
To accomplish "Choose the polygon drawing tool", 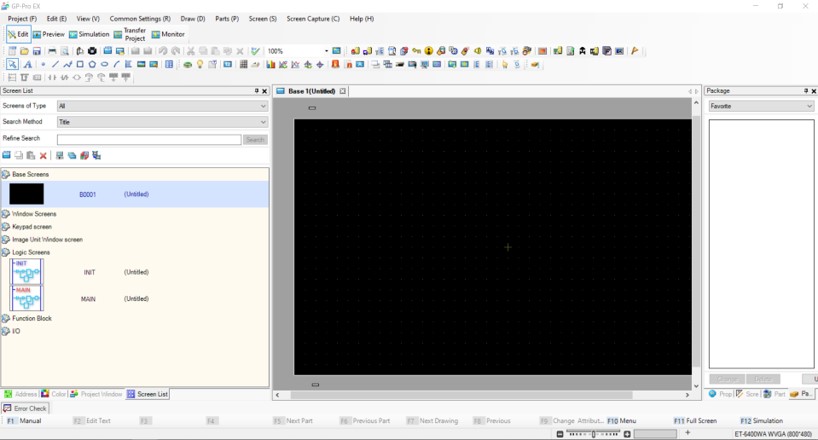I will (x=92, y=64).
